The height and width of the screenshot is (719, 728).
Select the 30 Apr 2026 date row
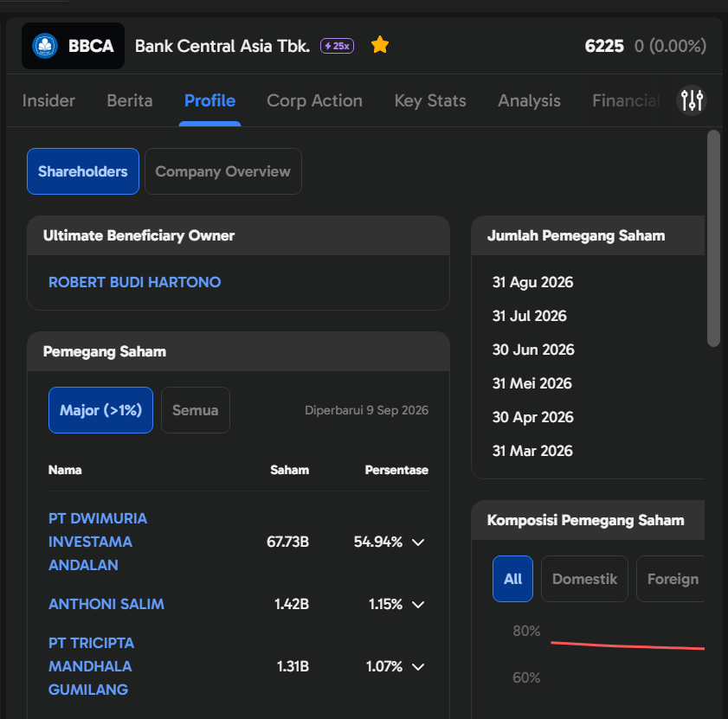[x=533, y=417]
